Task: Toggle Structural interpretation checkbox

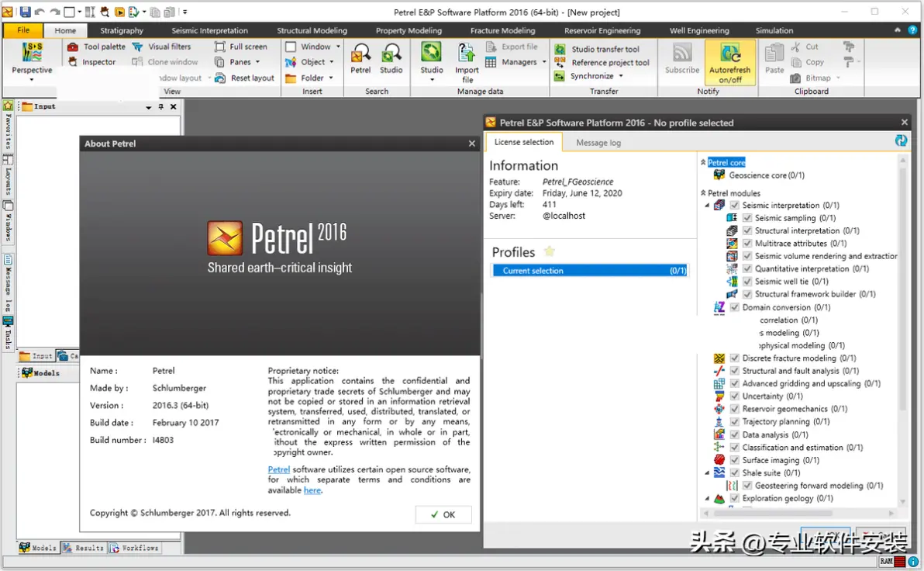Action: [747, 230]
